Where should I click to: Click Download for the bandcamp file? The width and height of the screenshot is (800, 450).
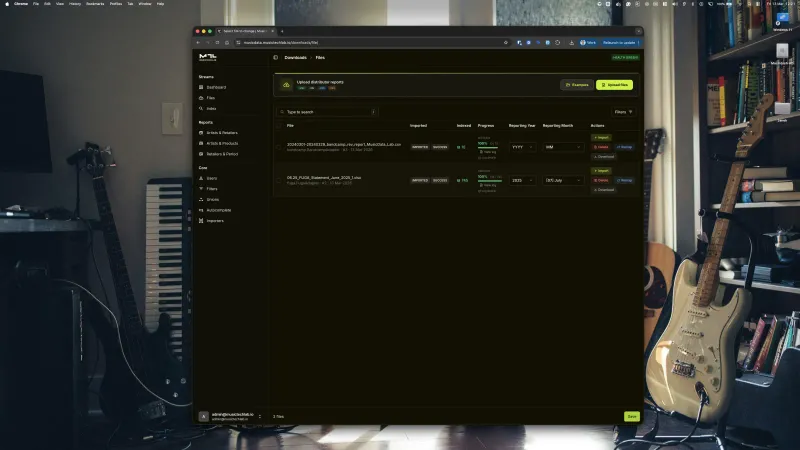click(604, 157)
